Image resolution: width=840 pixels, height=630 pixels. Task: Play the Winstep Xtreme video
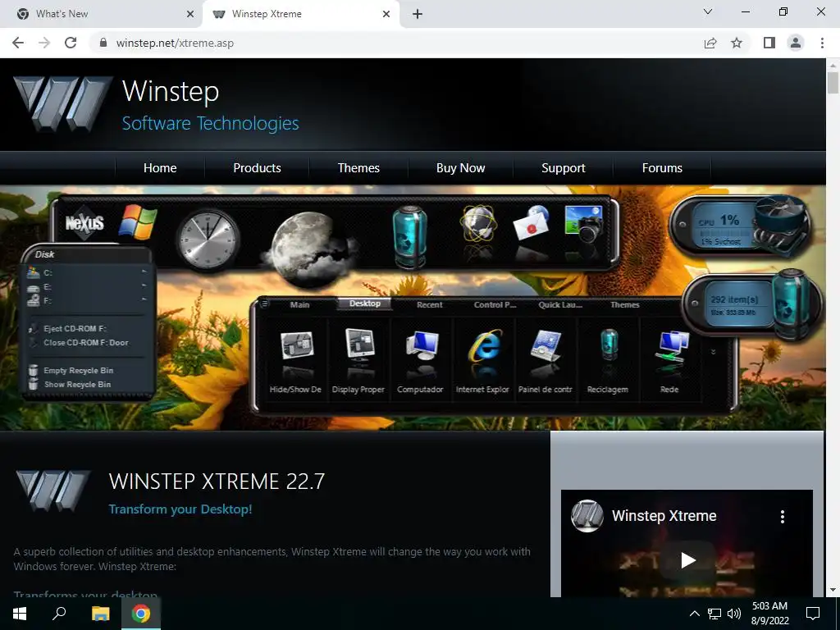click(x=687, y=560)
